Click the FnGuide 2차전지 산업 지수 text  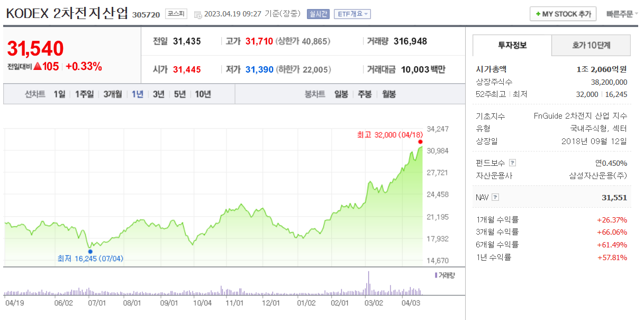[580, 116]
